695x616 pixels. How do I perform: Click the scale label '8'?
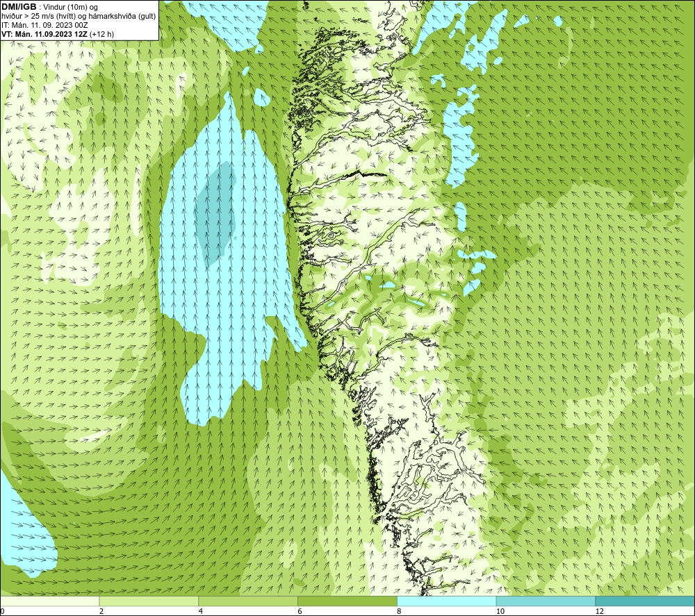(x=400, y=611)
